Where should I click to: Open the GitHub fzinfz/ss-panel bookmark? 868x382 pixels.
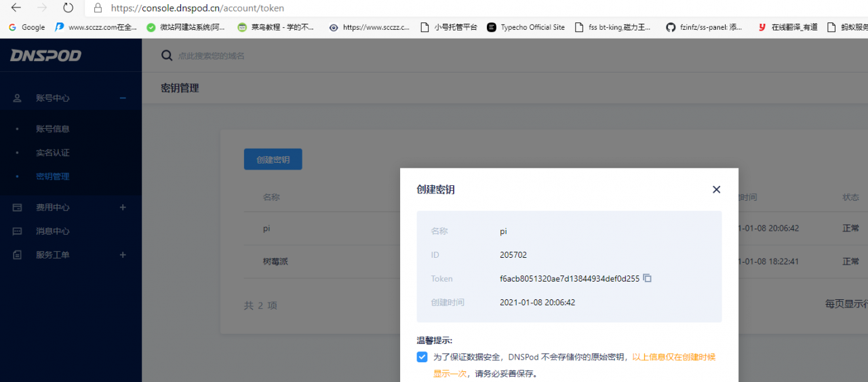point(704,27)
